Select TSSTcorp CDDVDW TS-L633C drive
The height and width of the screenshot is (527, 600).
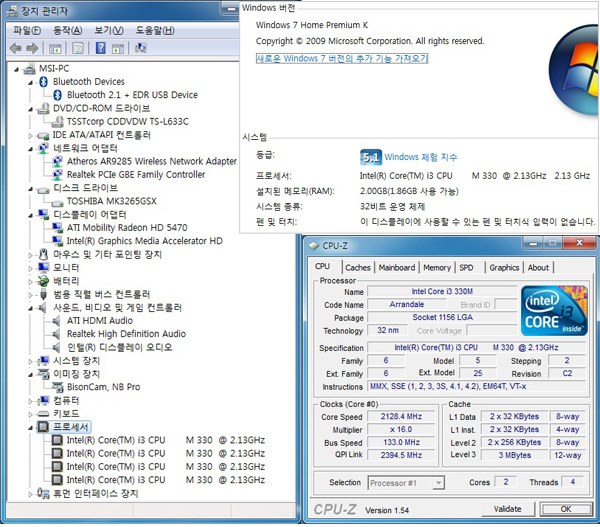(x=127, y=122)
